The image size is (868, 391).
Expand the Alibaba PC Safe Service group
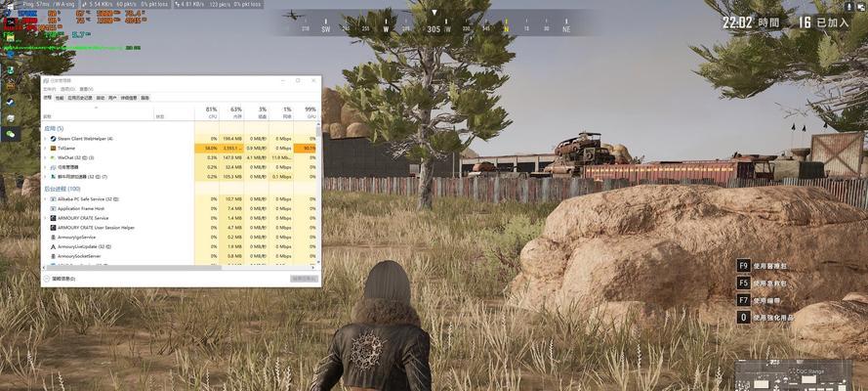click(x=45, y=198)
